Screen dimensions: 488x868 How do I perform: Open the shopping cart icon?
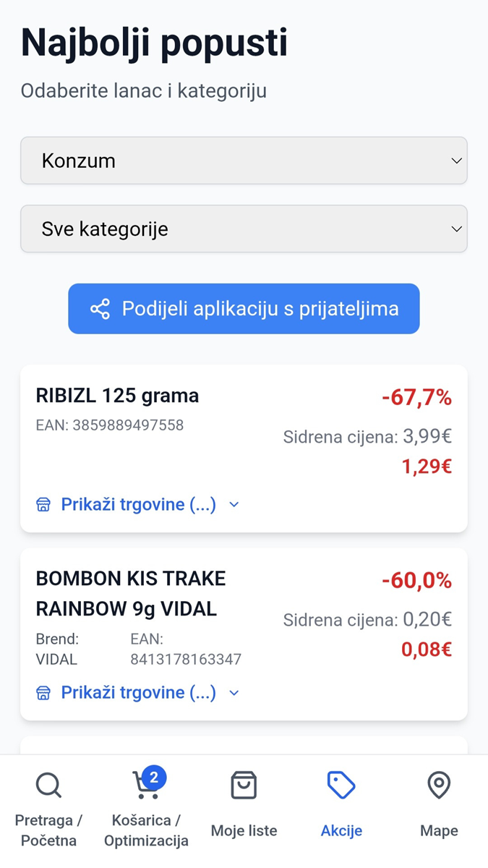tap(145, 787)
